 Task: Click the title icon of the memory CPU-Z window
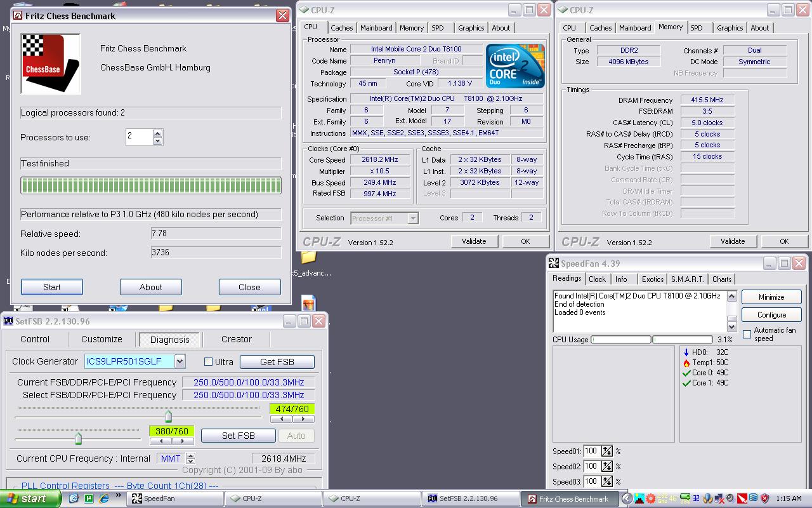(563, 10)
